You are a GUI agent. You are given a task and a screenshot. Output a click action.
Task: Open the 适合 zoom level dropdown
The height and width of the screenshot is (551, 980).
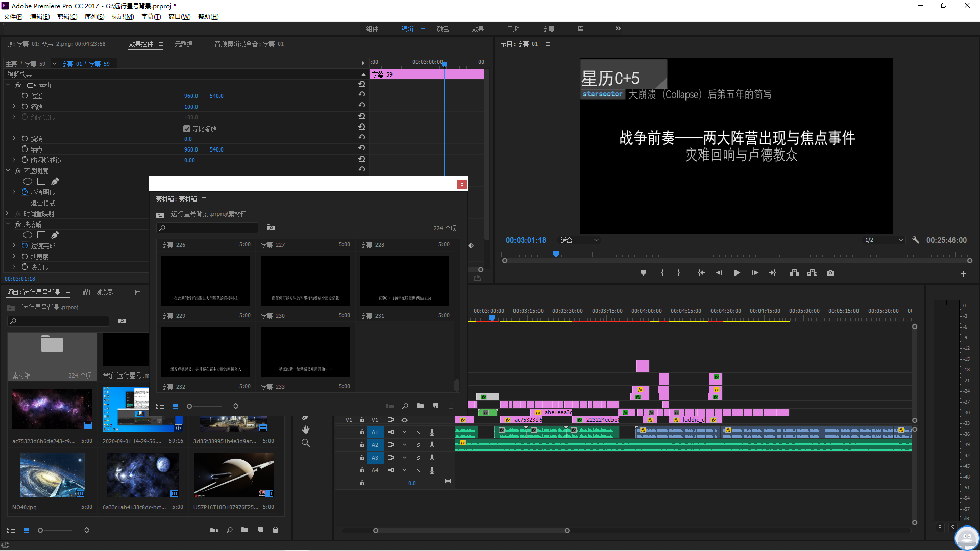[579, 240]
